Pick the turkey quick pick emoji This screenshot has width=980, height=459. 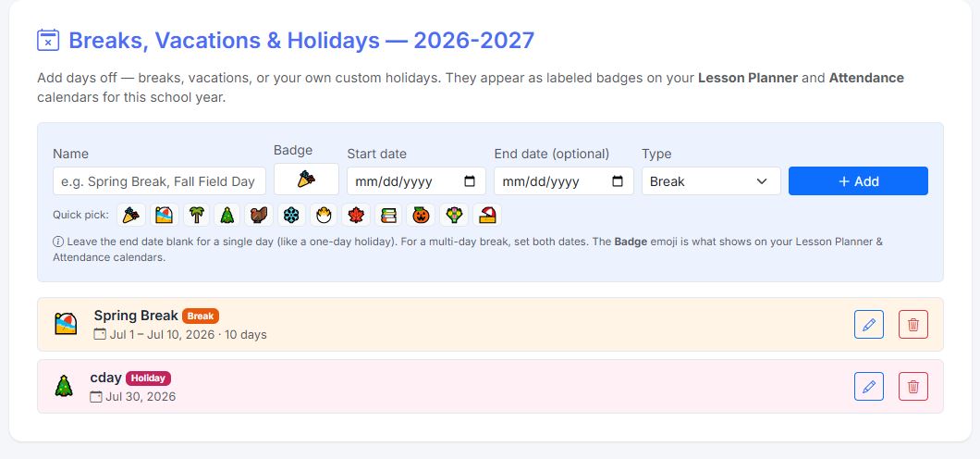(259, 216)
